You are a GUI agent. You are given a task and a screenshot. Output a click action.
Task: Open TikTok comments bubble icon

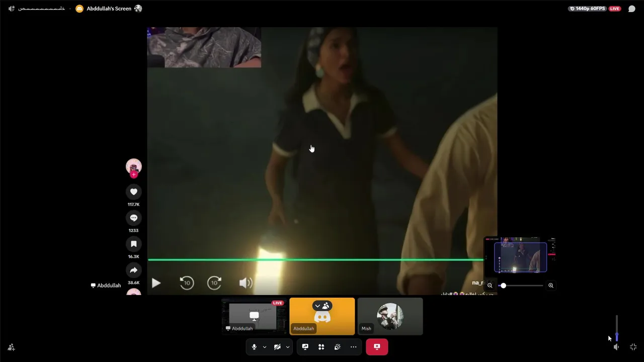[134, 218]
